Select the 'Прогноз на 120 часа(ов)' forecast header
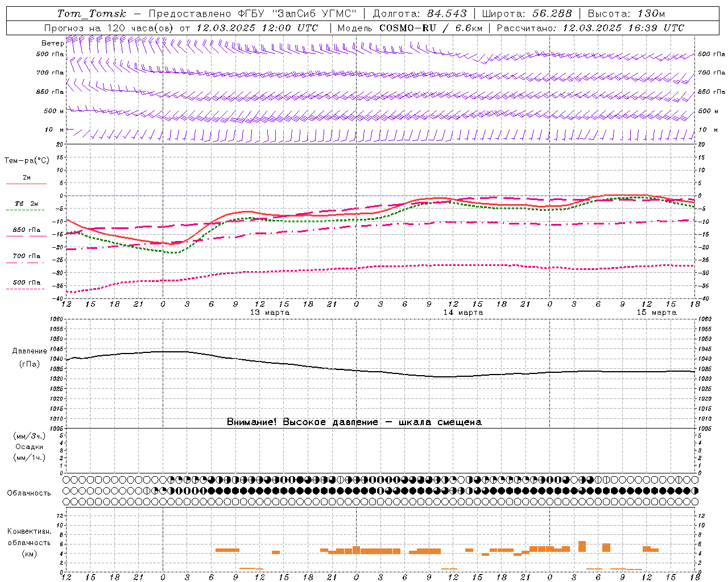 click(109, 28)
